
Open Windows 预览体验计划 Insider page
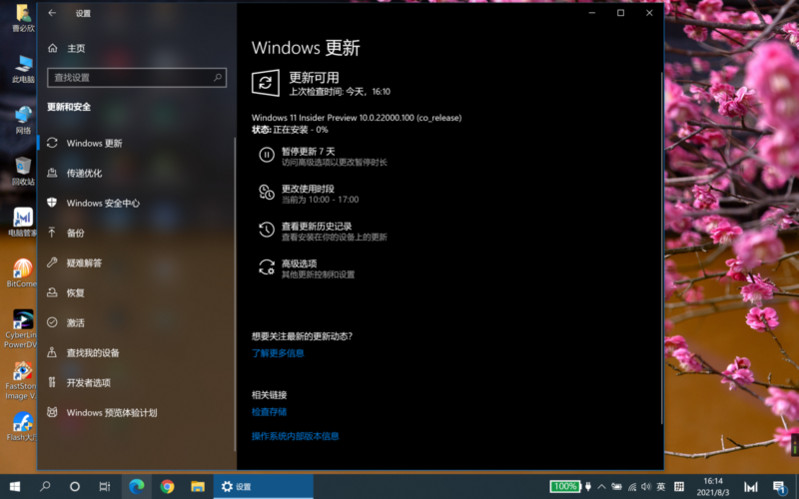pos(111,413)
